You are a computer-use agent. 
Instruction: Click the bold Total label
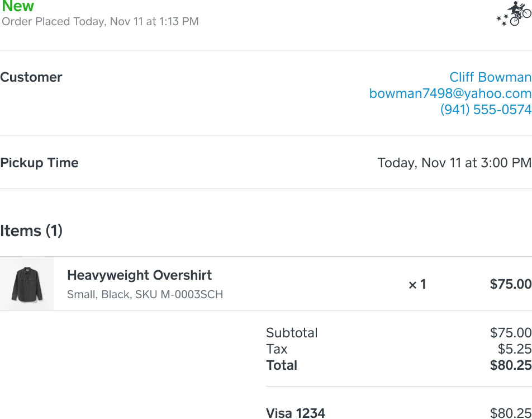(282, 365)
